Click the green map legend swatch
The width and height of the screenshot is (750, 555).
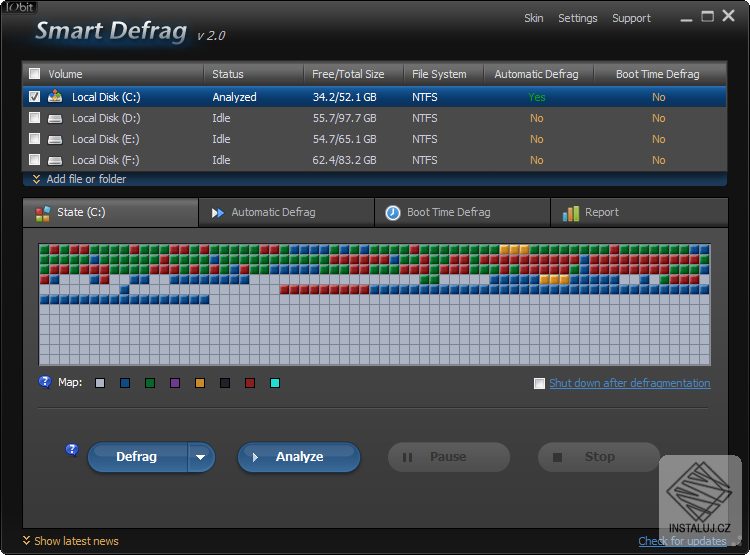pyautogui.click(x=150, y=383)
